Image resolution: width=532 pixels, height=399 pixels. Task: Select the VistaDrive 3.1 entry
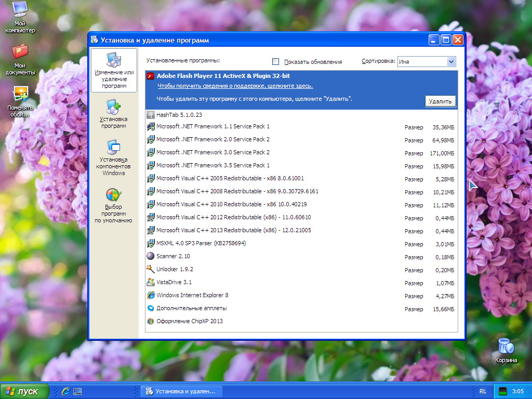(x=302, y=282)
